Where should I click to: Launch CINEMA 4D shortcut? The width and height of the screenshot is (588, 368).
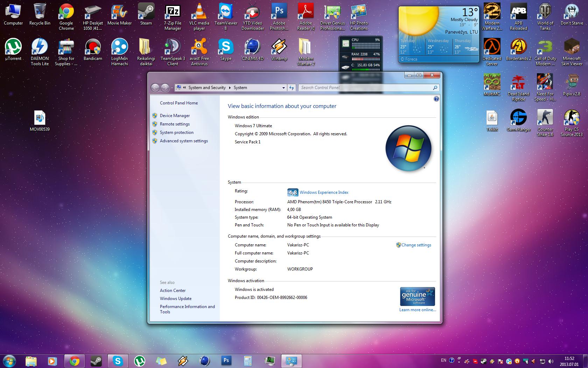coord(252,50)
